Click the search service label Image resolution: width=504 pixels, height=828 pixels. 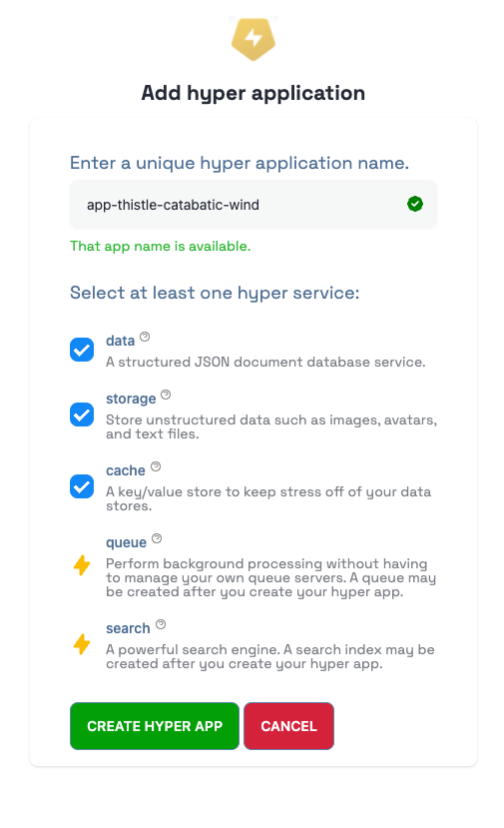coord(128,628)
